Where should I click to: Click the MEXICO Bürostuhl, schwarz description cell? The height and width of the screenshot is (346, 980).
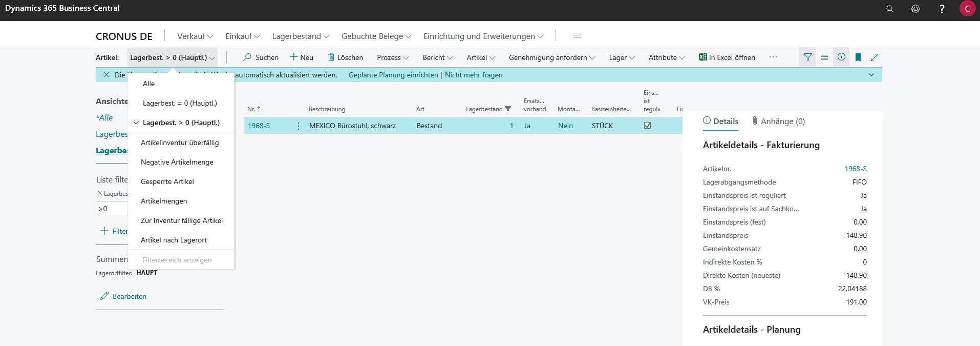tap(352, 126)
